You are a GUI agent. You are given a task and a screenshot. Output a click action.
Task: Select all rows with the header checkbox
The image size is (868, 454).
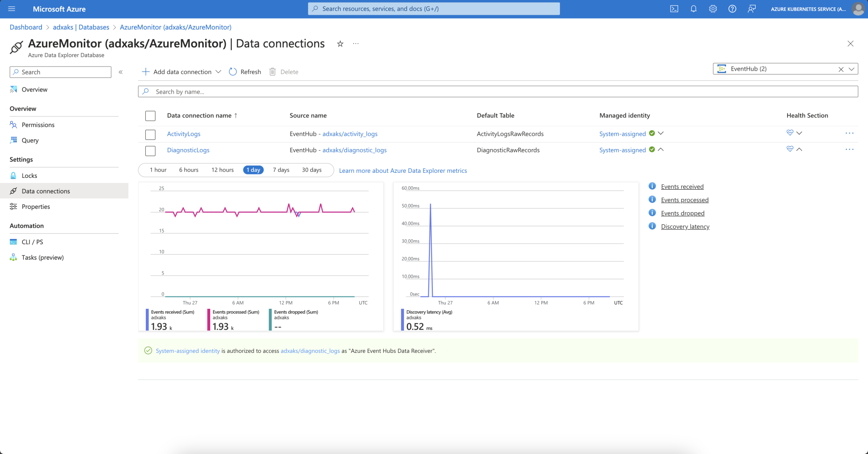click(150, 115)
